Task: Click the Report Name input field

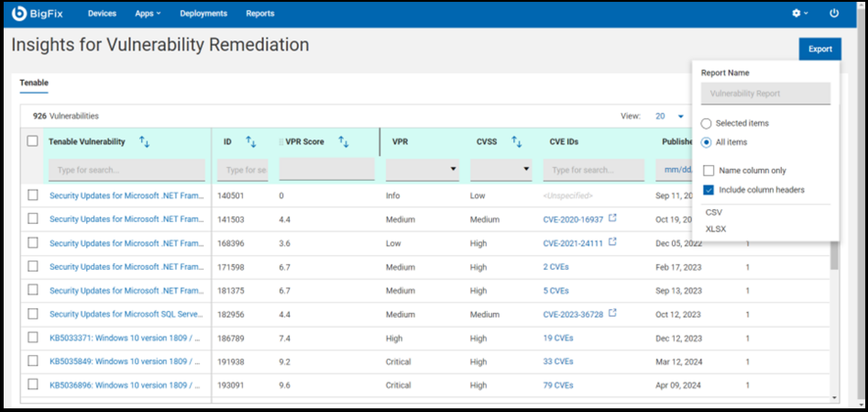Action: click(765, 94)
